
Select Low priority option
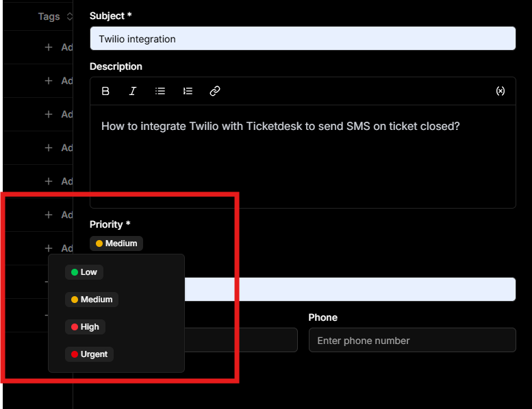[x=84, y=272]
